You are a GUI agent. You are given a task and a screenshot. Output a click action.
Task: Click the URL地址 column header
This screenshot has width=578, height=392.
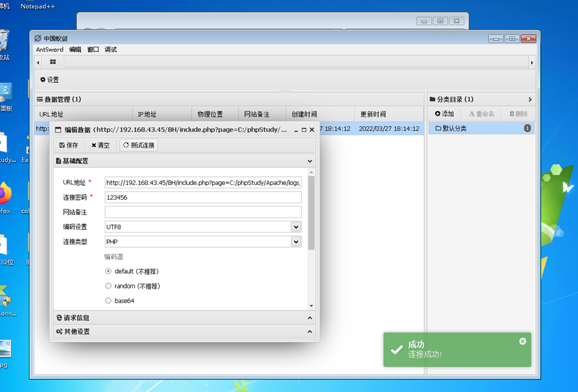(84, 114)
